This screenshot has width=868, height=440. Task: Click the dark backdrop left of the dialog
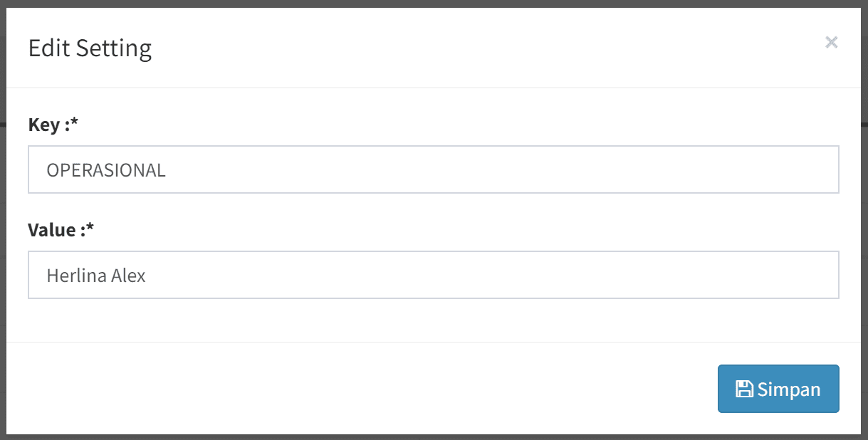(x=3, y=214)
